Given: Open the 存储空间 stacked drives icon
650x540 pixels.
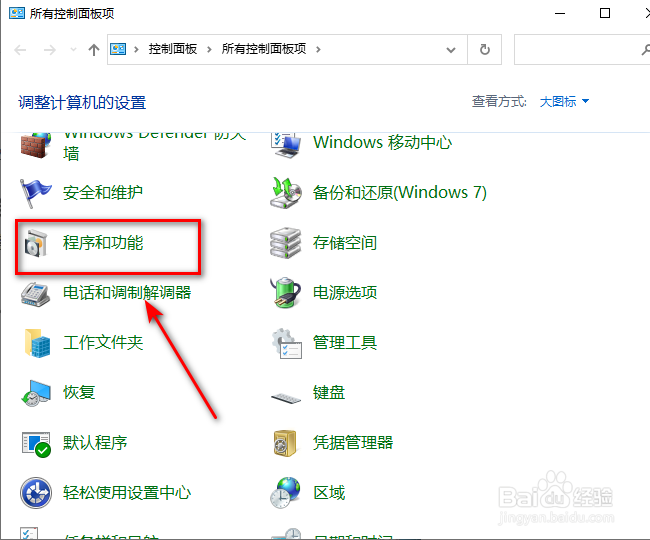Looking at the screenshot, I should click(x=286, y=243).
